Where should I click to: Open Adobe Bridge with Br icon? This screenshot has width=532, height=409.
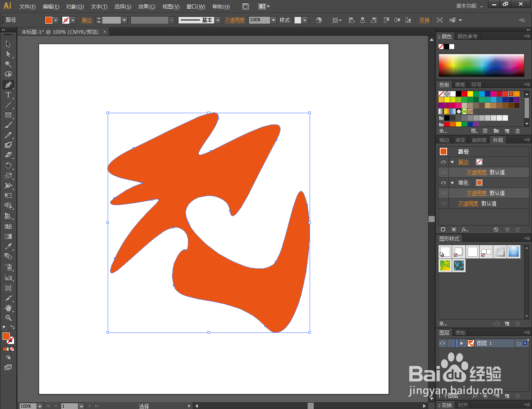246,6
